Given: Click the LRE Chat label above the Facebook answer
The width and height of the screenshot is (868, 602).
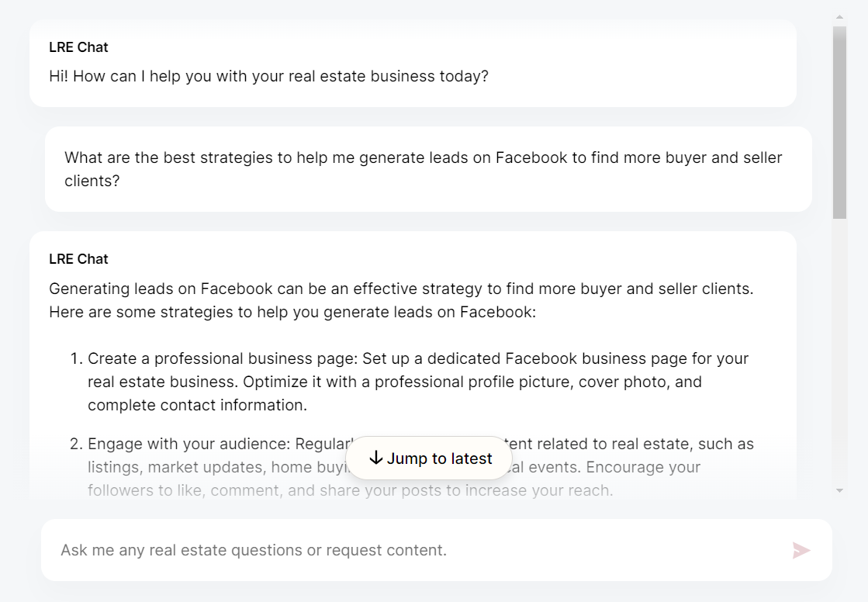Looking at the screenshot, I should 78,259.
